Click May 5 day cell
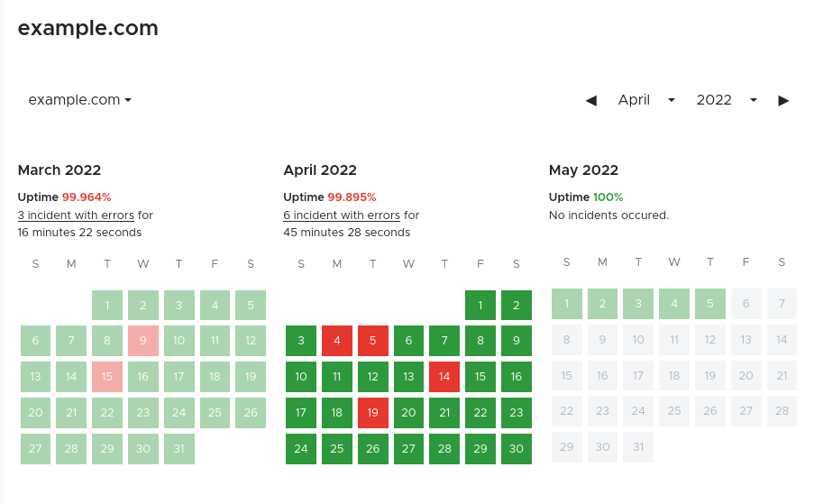Screen dimensions: 814x504 (x=710, y=304)
